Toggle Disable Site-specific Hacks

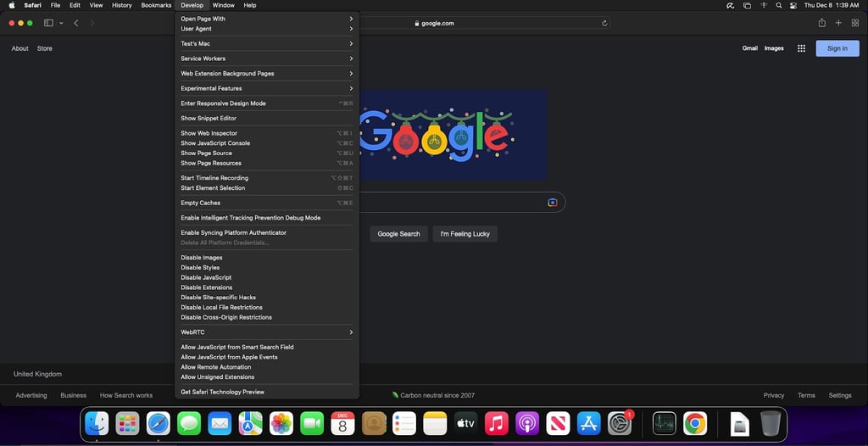click(x=267, y=297)
